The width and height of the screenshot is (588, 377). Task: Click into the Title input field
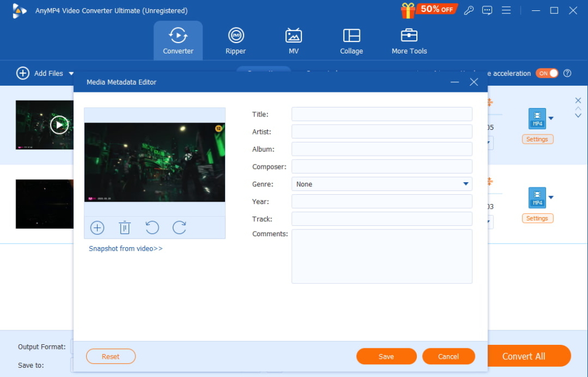point(381,114)
